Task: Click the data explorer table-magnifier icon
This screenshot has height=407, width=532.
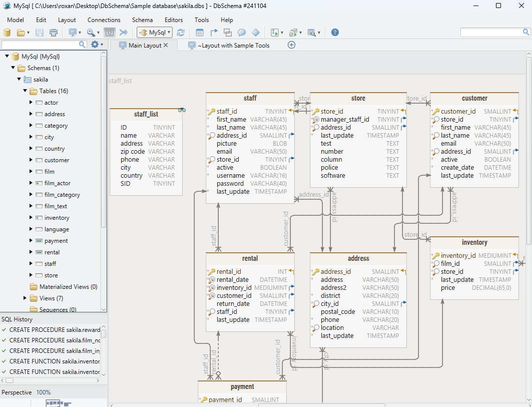Action: pyautogui.click(x=311, y=33)
